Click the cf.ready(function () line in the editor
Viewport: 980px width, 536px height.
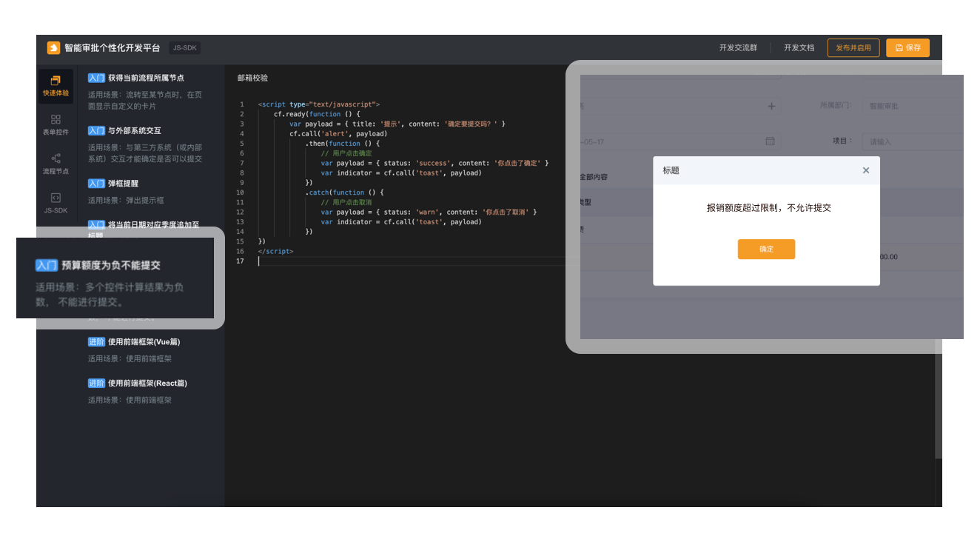[x=317, y=114]
